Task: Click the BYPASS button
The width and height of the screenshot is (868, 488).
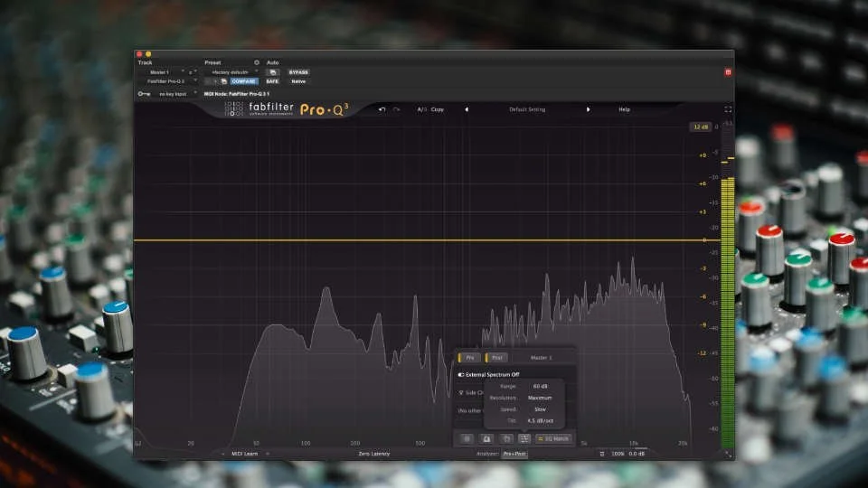Action: pyautogui.click(x=298, y=72)
